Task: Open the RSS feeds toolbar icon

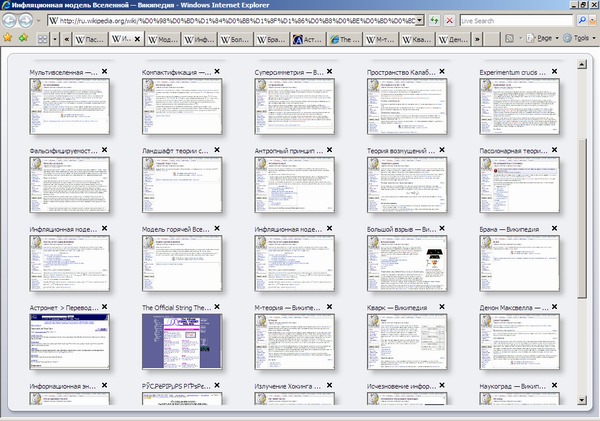Action: (x=509, y=38)
